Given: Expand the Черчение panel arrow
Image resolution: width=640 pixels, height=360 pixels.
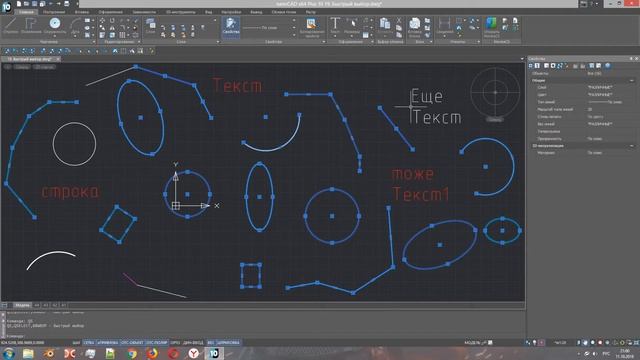Looking at the screenshot, I should [x=94, y=42].
